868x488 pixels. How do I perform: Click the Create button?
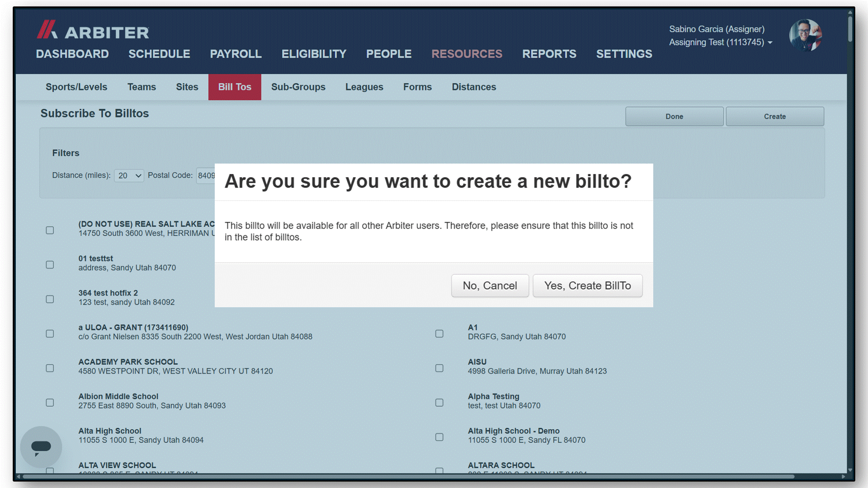(x=775, y=117)
